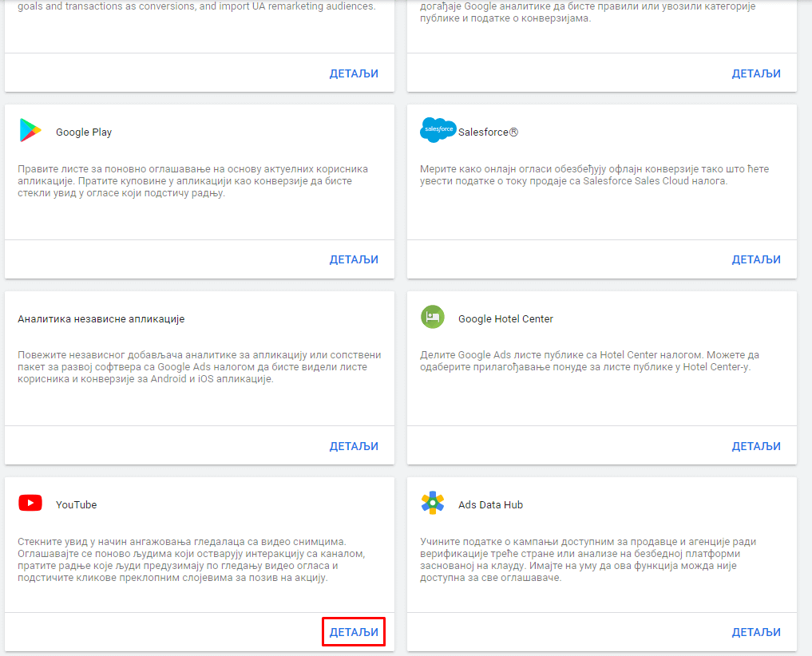Click the text 'публике и податке о конверзијама'
This screenshot has height=656, width=812.
(x=505, y=18)
